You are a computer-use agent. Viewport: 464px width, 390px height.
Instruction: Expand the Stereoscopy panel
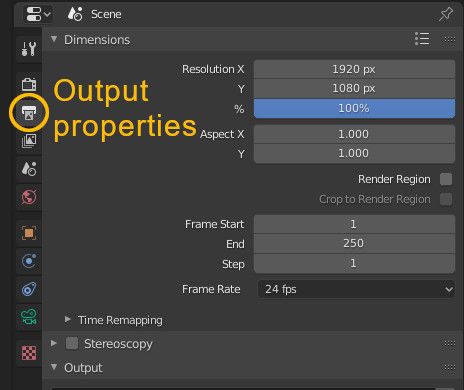click(54, 343)
